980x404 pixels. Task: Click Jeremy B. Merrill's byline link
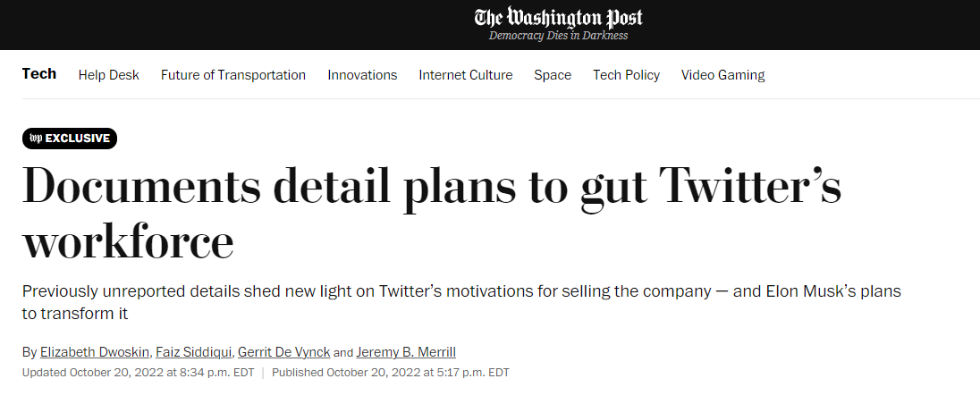coord(406,352)
